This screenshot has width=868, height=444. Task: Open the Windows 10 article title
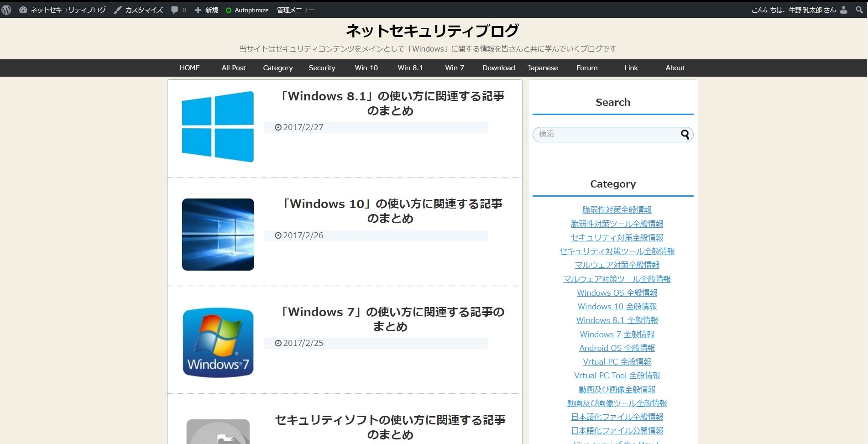tap(391, 211)
